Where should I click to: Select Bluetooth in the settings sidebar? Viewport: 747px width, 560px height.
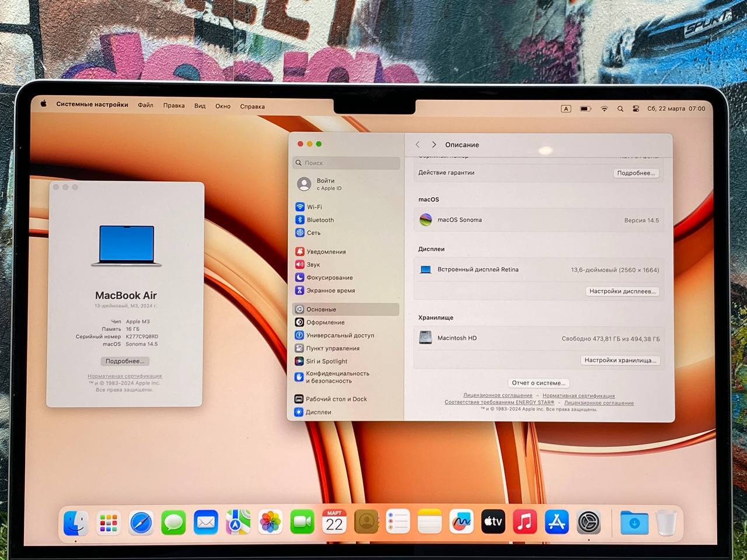coord(320,220)
